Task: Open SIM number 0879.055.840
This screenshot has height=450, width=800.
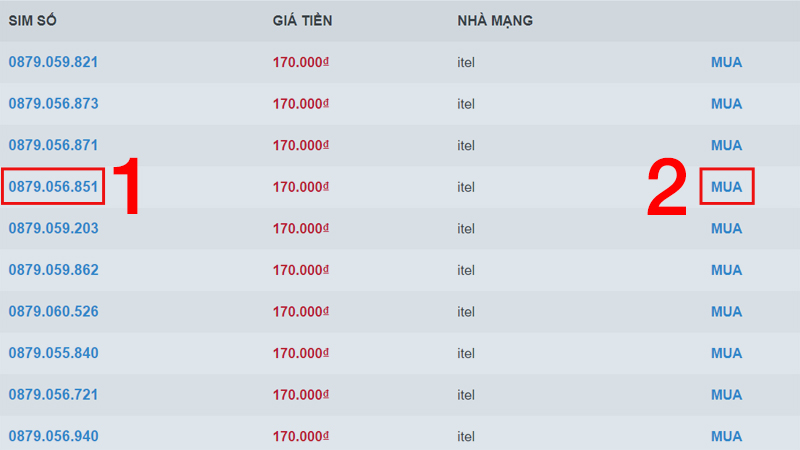Action: (53, 353)
